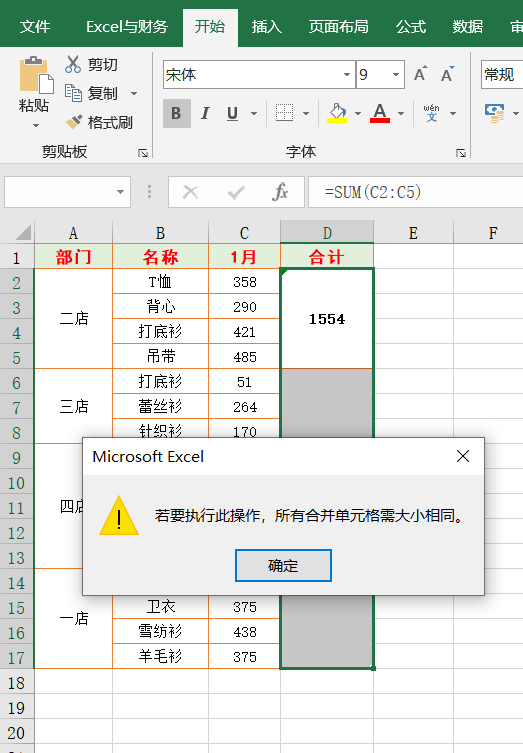
Task: Open the Insert Function fx button
Action: tap(280, 192)
